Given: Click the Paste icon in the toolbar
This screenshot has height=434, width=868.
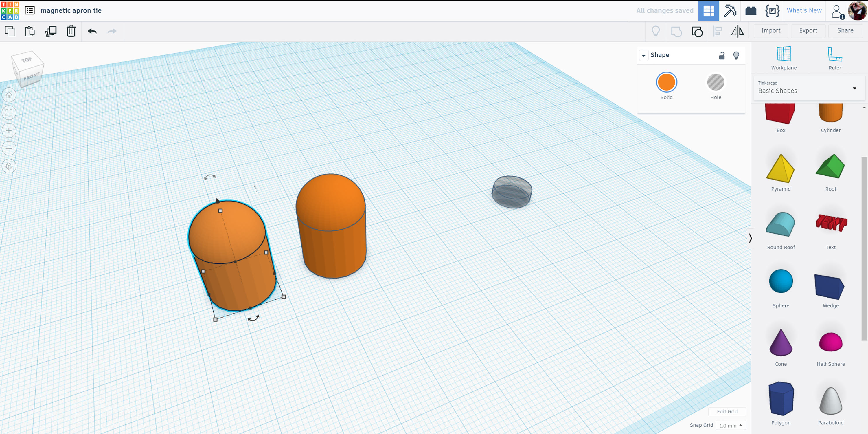Looking at the screenshot, I should 30,31.
